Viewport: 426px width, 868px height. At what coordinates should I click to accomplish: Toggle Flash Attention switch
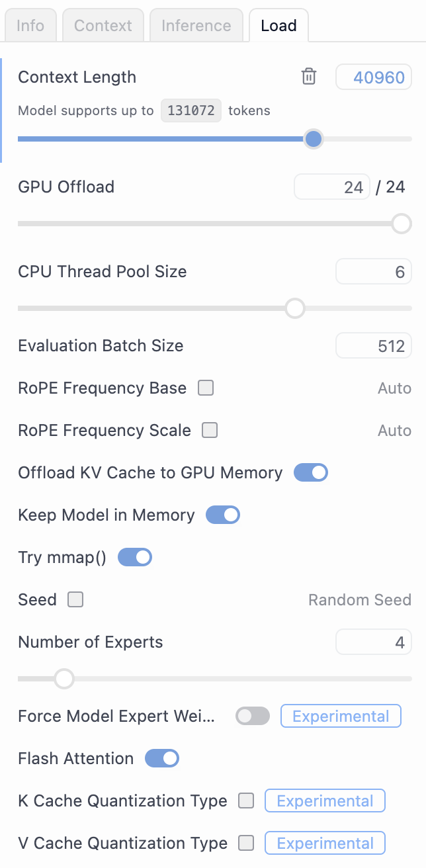[162, 759]
